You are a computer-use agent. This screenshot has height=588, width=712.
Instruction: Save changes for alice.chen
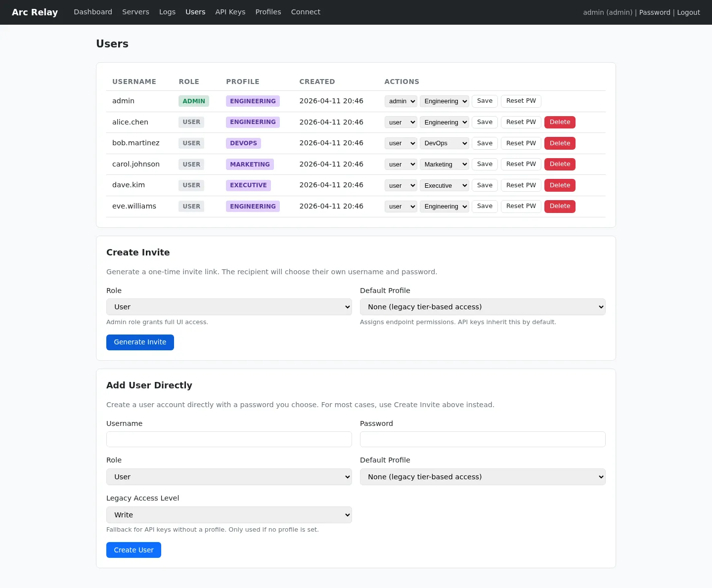(x=485, y=122)
